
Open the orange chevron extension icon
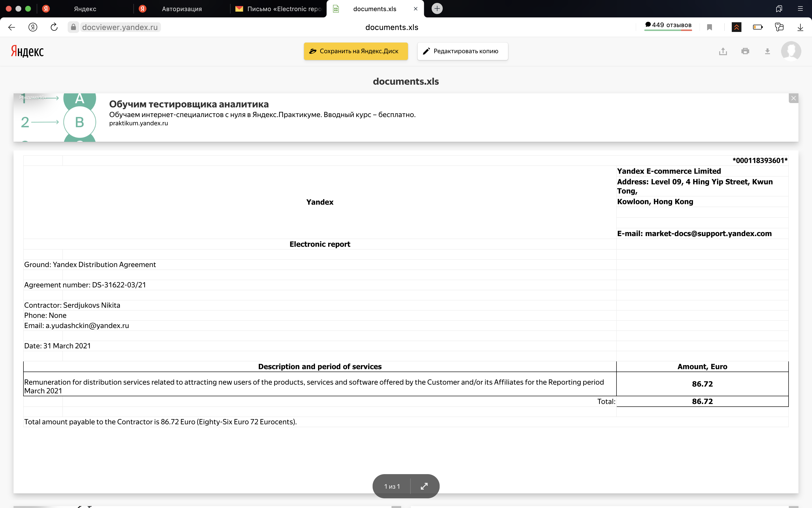point(737,27)
